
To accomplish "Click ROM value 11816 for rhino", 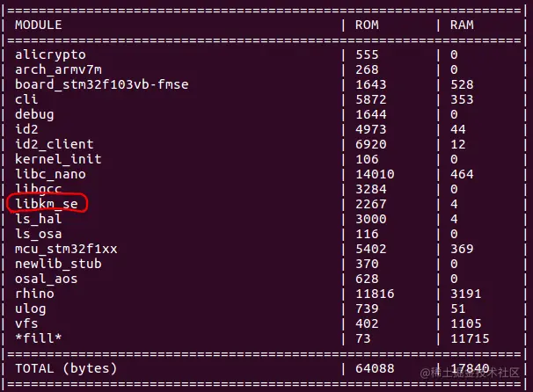I will point(375,294).
